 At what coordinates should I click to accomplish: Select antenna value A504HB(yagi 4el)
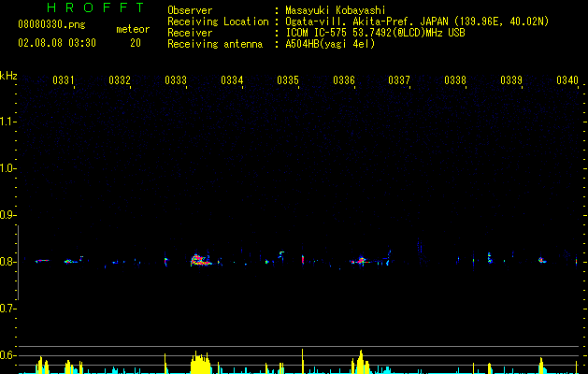330,44
